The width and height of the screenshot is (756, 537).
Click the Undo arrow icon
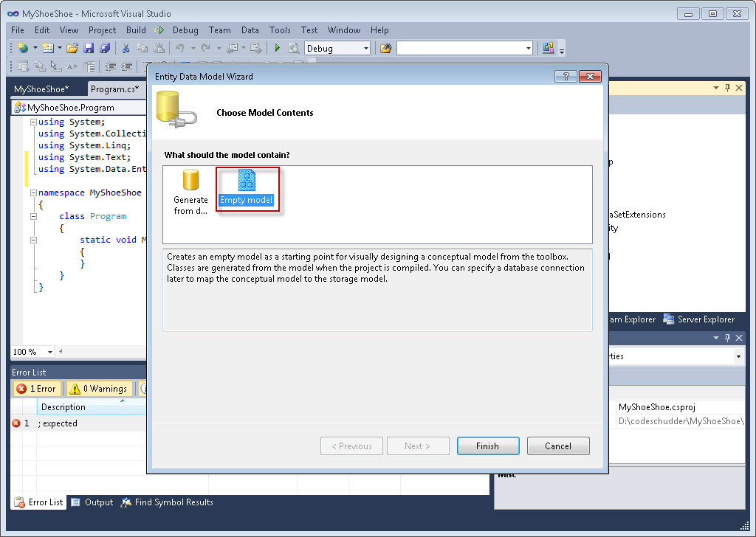click(x=180, y=48)
